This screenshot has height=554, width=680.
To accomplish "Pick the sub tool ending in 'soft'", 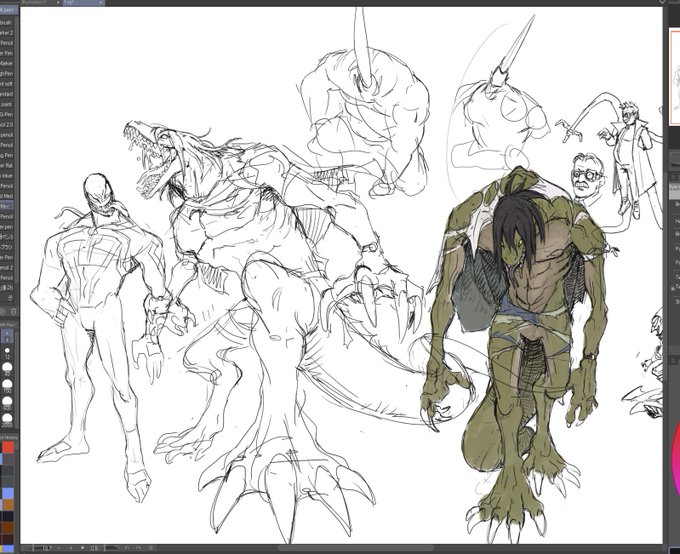I will pyautogui.click(x=7, y=84).
